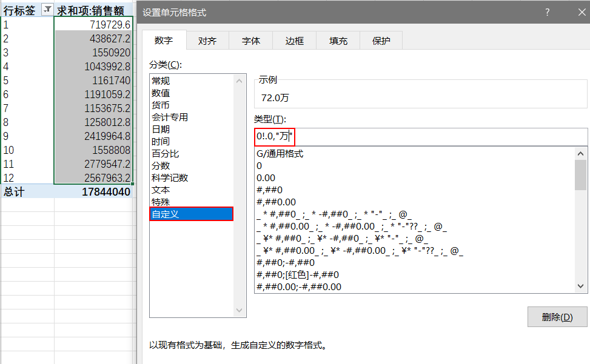The image size is (590, 364).
Task: Click the 总计 row label cell
Action: 27,191
